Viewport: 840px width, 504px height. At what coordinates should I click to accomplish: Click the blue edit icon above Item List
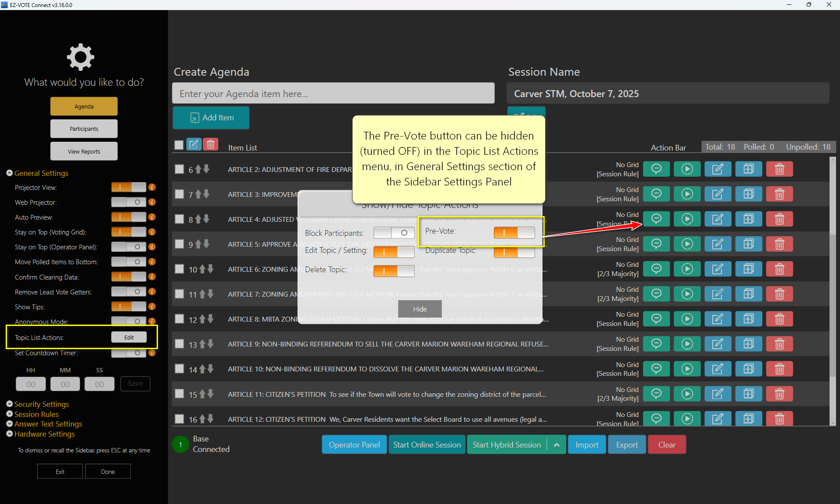(x=194, y=144)
